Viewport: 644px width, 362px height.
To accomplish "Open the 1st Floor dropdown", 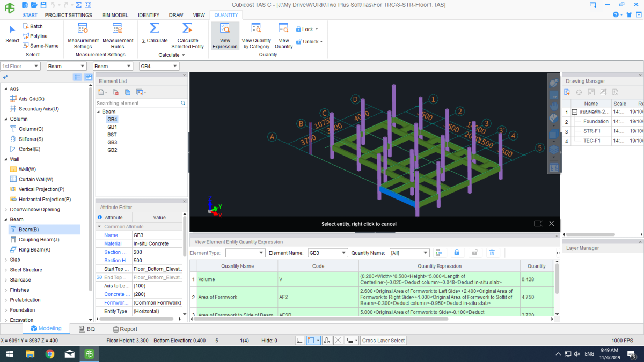I will pos(35,65).
